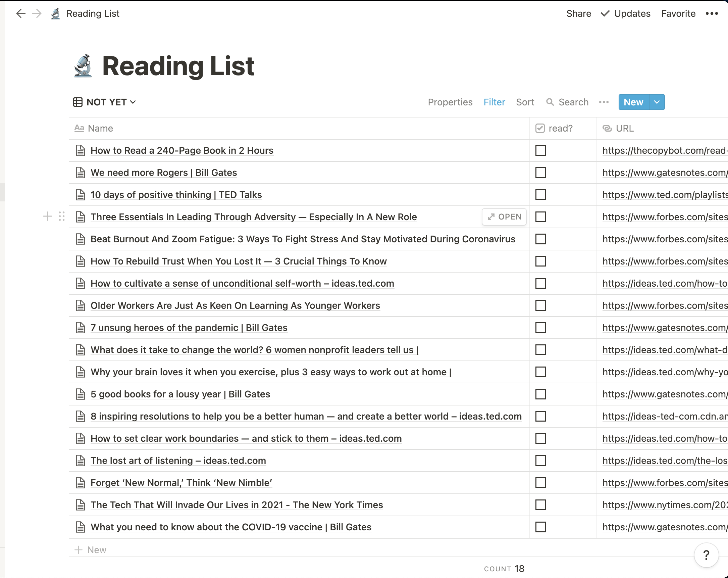The image size is (728, 578).
Task: Open the Sort menu
Action: pyautogui.click(x=525, y=102)
